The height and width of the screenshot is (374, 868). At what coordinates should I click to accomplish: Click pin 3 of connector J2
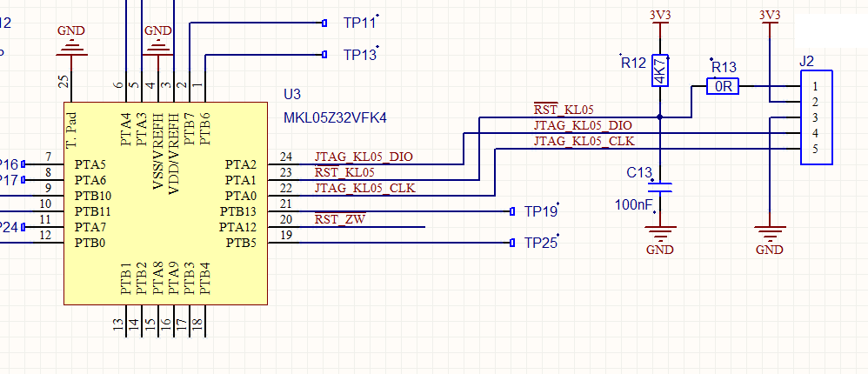click(x=815, y=117)
